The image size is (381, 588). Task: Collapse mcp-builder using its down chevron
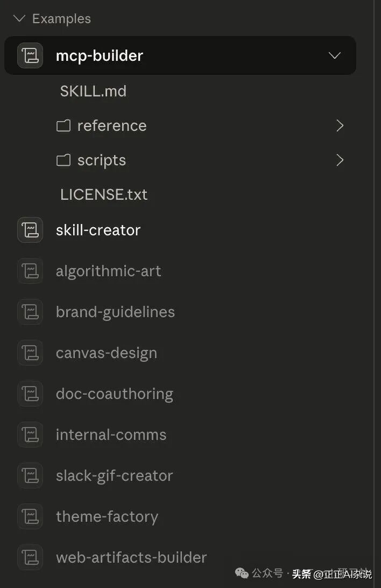[335, 55]
